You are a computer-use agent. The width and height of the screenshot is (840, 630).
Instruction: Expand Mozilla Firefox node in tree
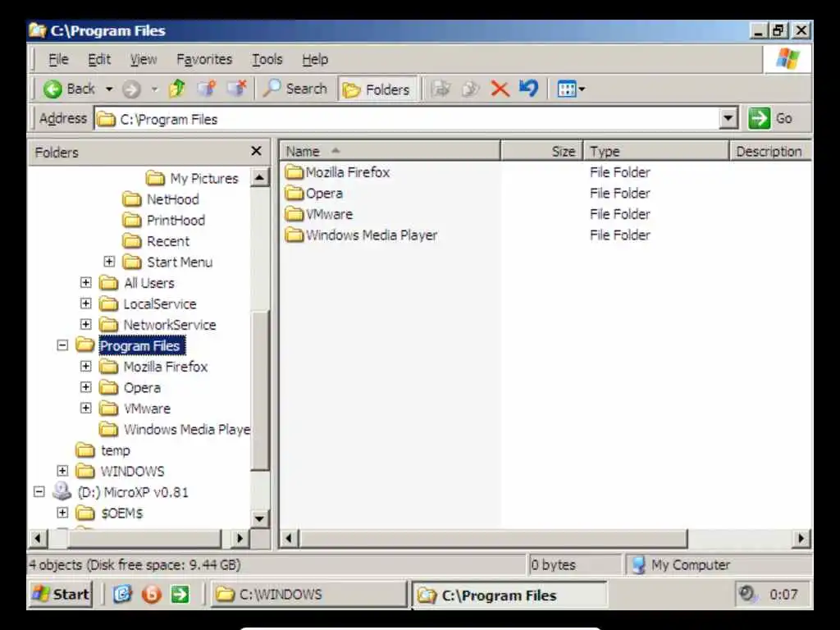coord(85,366)
